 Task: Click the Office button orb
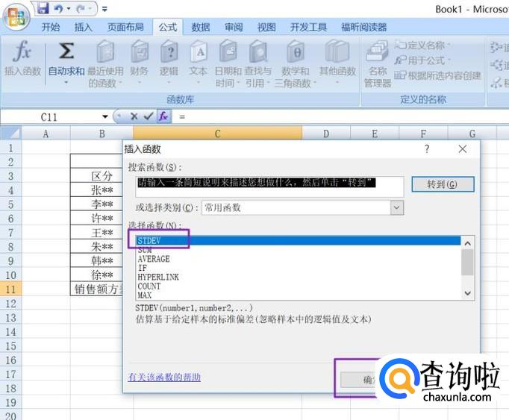coord(16,17)
